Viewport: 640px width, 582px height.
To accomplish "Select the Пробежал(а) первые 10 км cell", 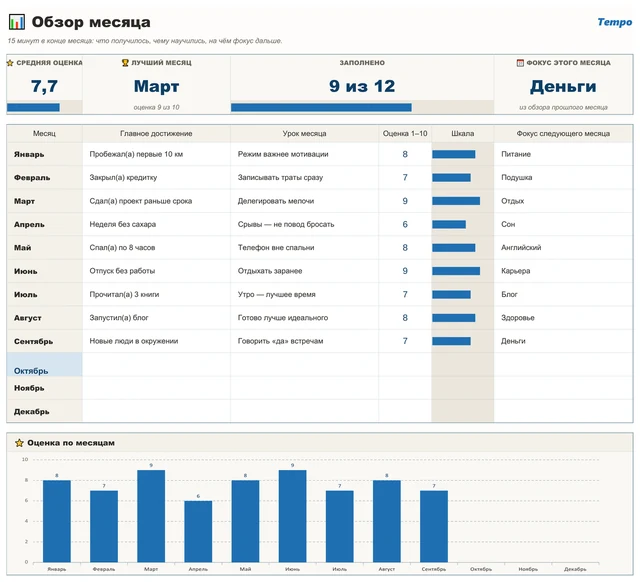I will [x=156, y=154].
